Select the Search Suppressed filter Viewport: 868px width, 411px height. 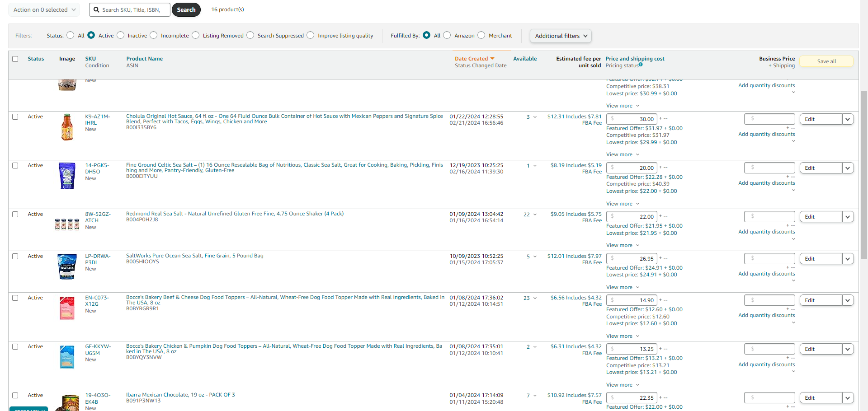coord(250,35)
